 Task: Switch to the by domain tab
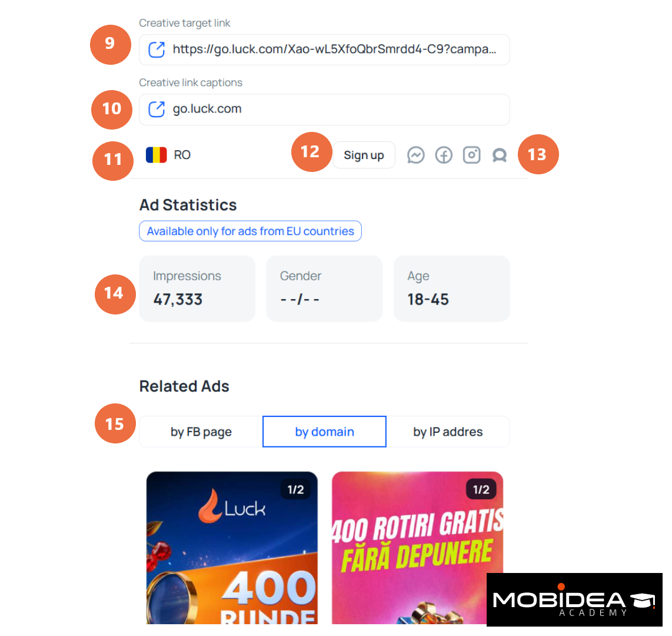324,432
